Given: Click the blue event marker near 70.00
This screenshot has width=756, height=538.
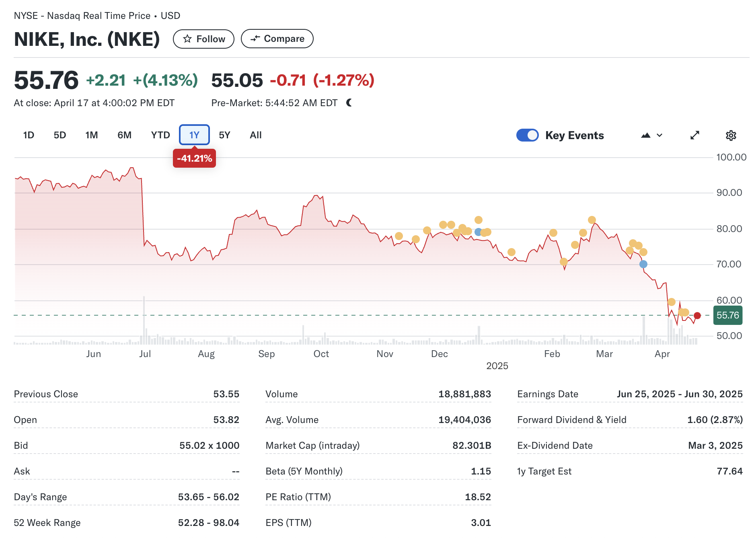Looking at the screenshot, I should [643, 264].
